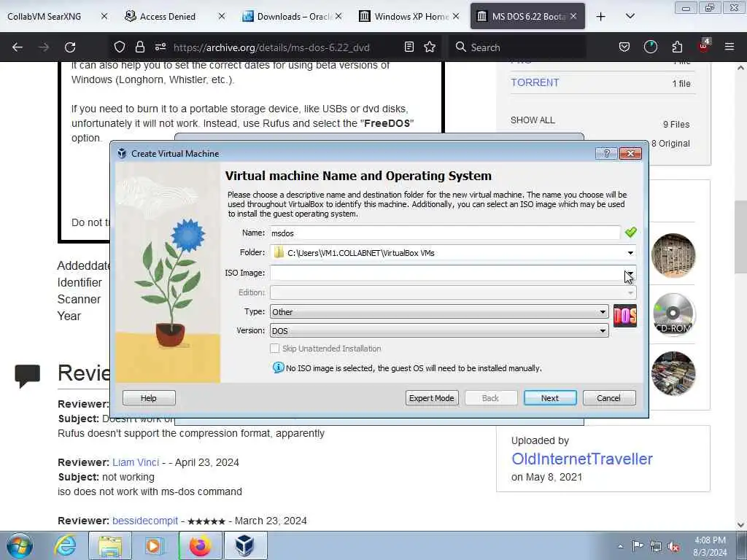This screenshot has height=560, width=747.
Task: Switch to Windows XP Home tab
Action: pos(409,17)
